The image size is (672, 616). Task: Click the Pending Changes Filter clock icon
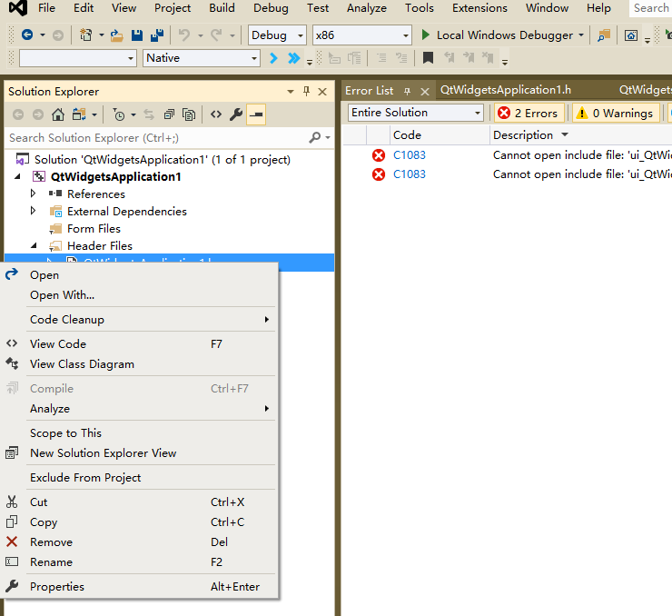pyautogui.click(x=119, y=114)
